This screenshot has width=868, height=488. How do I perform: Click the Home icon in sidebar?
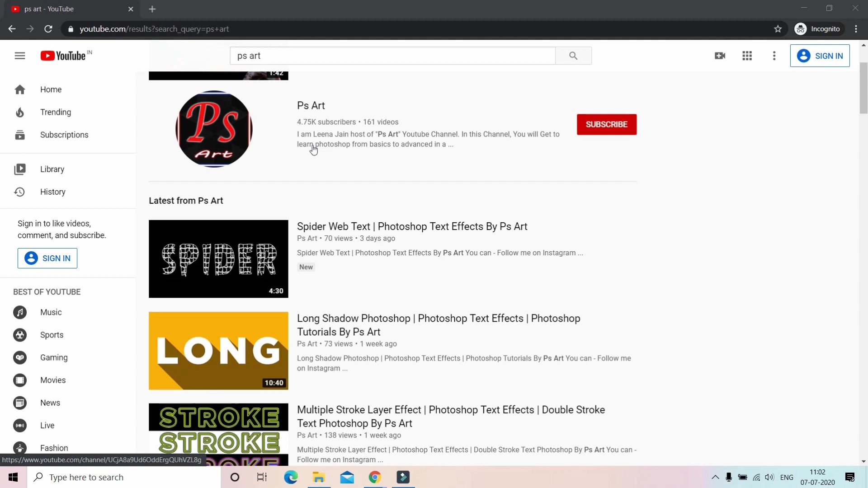20,89
